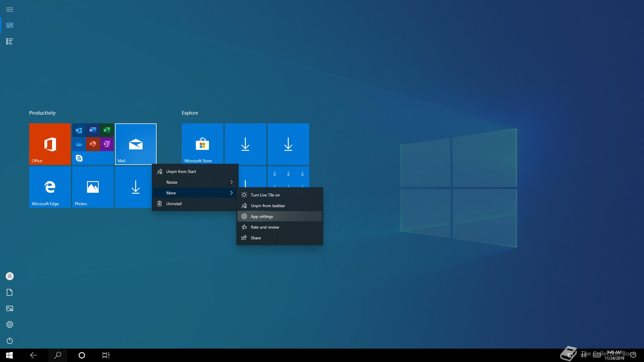Open Task View on taskbar
The height and width of the screenshot is (362, 644).
tap(106, 355)
